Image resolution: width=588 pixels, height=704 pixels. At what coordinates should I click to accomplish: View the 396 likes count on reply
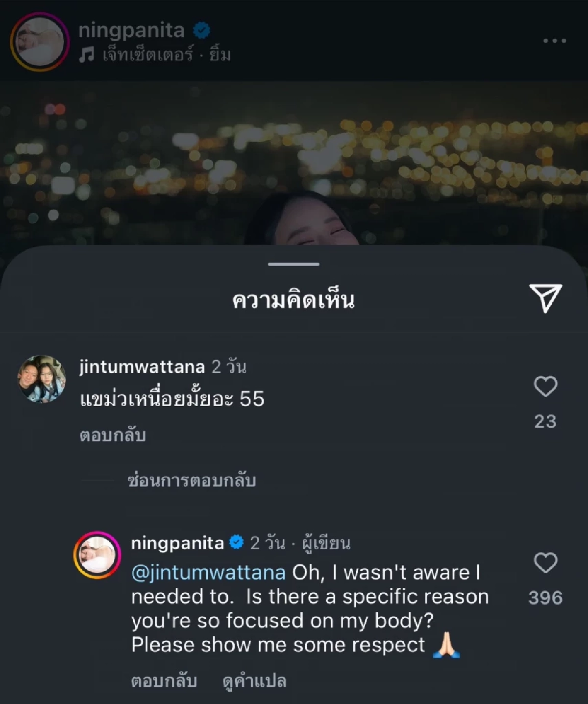click(545, 598)
